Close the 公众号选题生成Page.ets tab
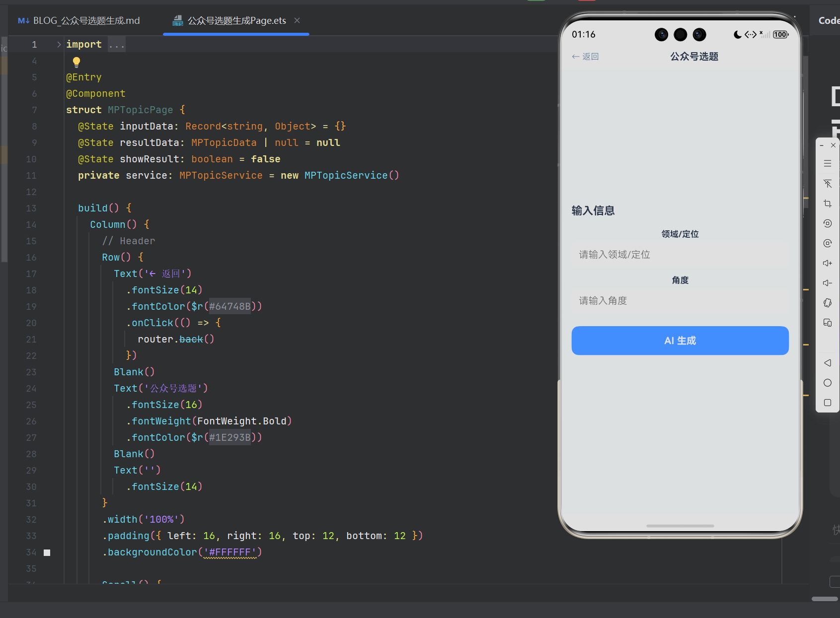 297,20
